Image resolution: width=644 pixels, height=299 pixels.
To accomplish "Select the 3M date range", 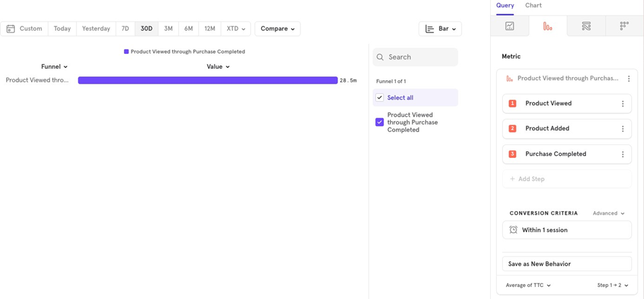I will pos(168,29).
